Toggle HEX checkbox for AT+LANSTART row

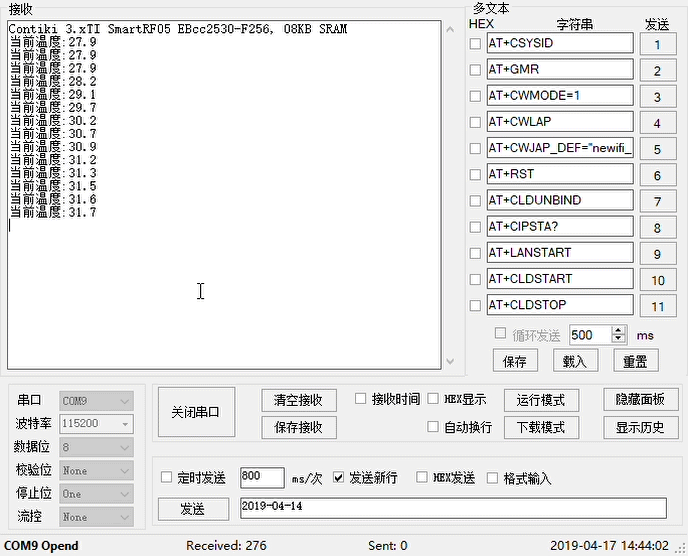click(475, 253)
